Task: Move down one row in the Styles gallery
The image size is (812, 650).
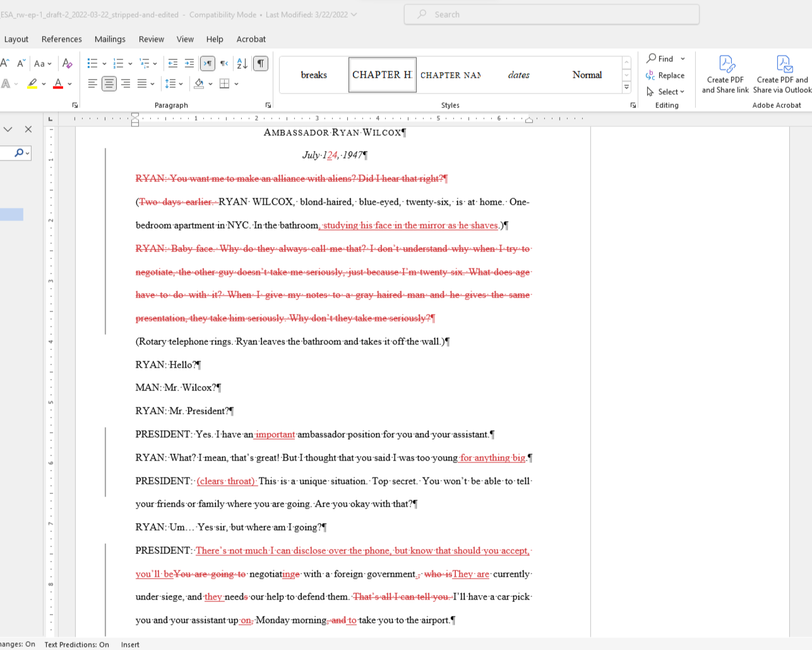Action: click(626, 75)
